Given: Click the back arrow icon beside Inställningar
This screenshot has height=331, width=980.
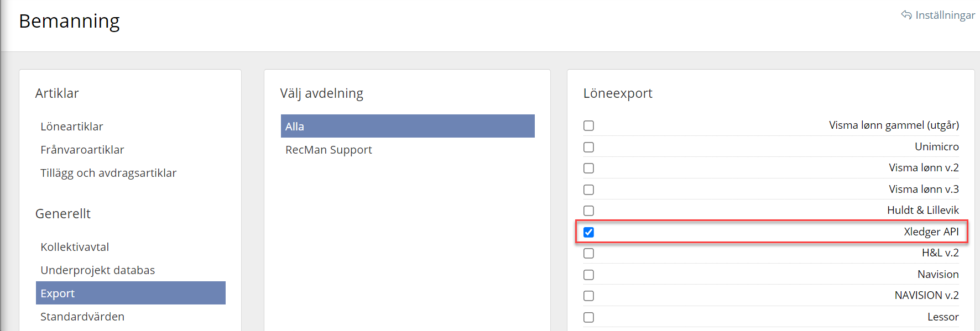Looking at the screenshot, I should [906, 15].
